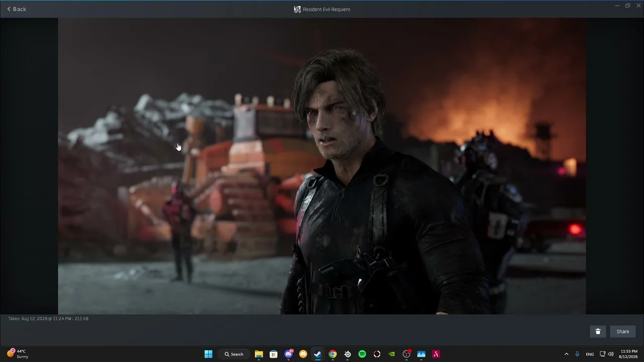
Task: Open network settings from the tray icon
Action: tap(603, 354)
